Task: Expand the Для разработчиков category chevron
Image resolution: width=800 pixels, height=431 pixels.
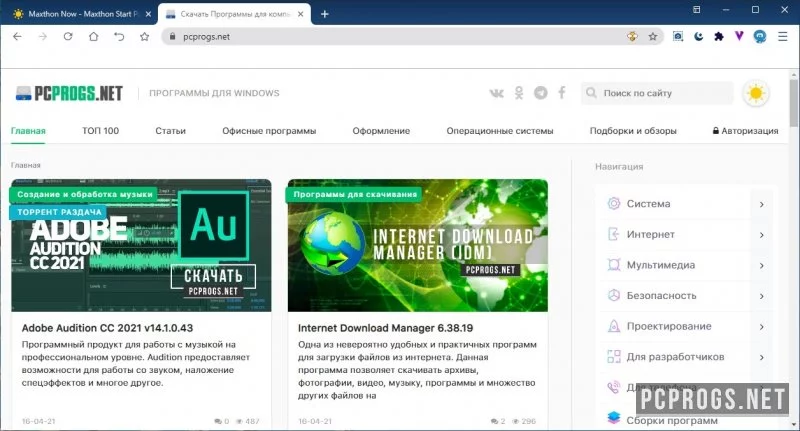Action: 761,358
